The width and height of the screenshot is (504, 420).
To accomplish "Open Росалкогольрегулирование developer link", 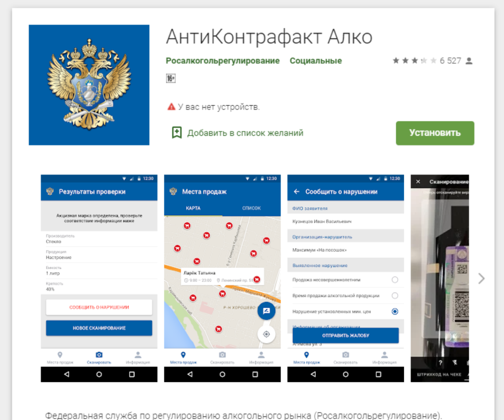I will pyautogui.click(x=222, y=61).
